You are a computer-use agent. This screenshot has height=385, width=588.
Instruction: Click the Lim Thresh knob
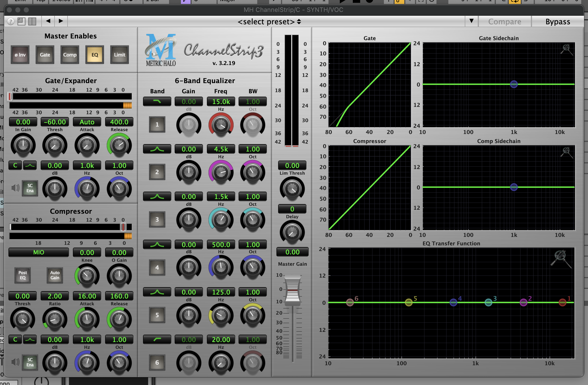click(292, 189)
